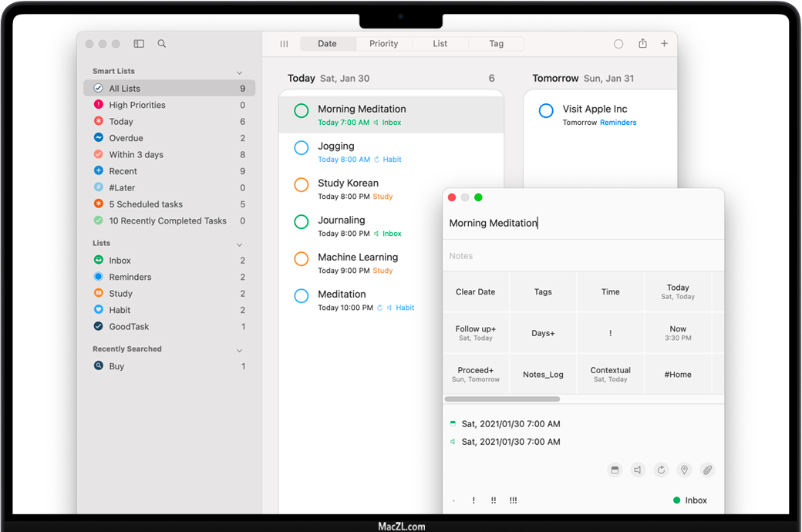
Task: Add new task with plus icon
Action: click(x=664, y=44)
